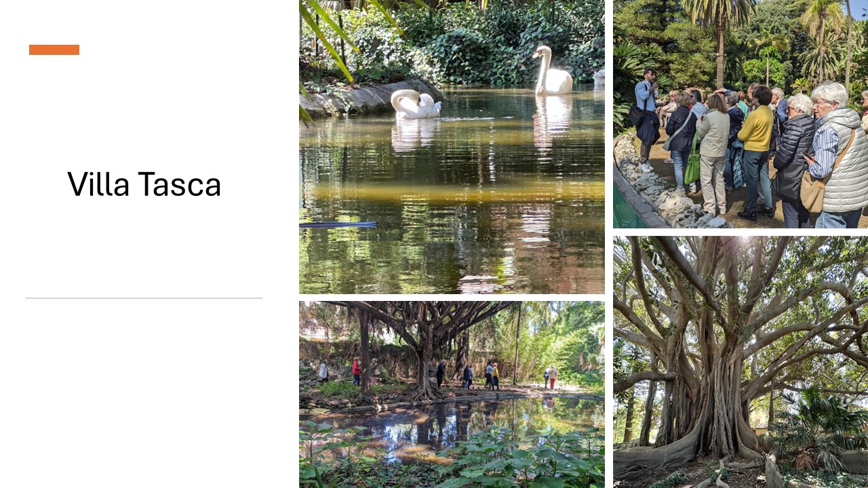Select the gray horizontal divider line
868x488 pixels.
pyautogui.click(x=144, y=298)
